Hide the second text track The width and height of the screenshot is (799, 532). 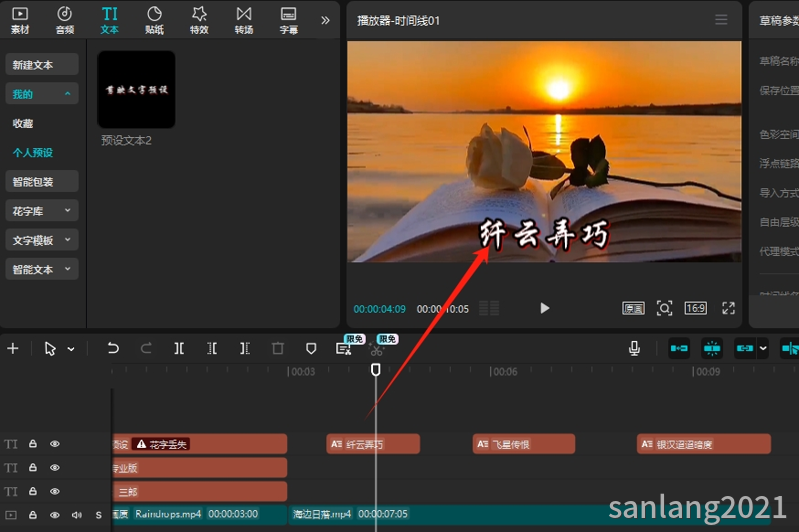pyautogui.click(x=55, y=467)
